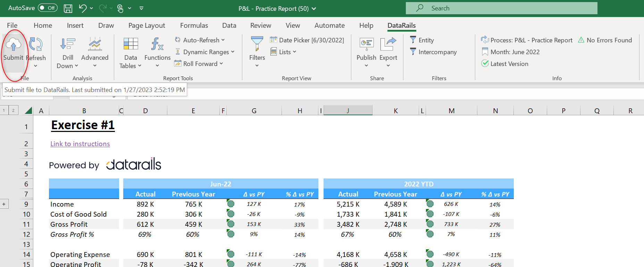Click the Select All triangle corner
644x267 pixels.
28,110
